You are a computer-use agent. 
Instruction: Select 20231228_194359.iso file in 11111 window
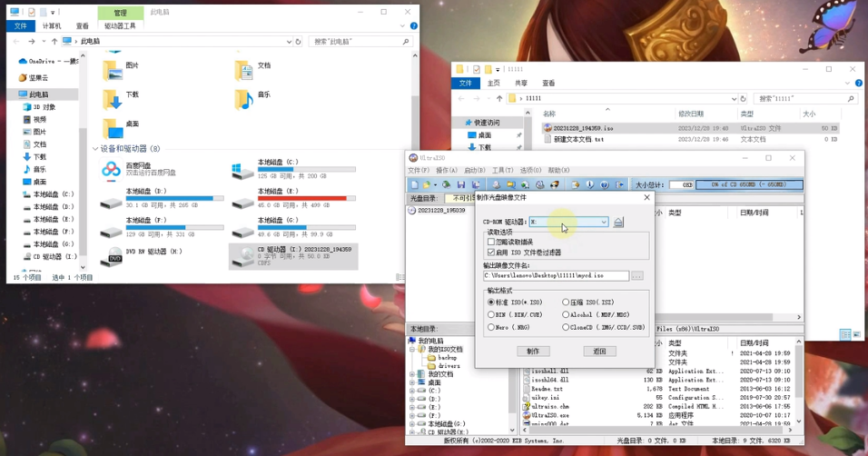(690, 128)
